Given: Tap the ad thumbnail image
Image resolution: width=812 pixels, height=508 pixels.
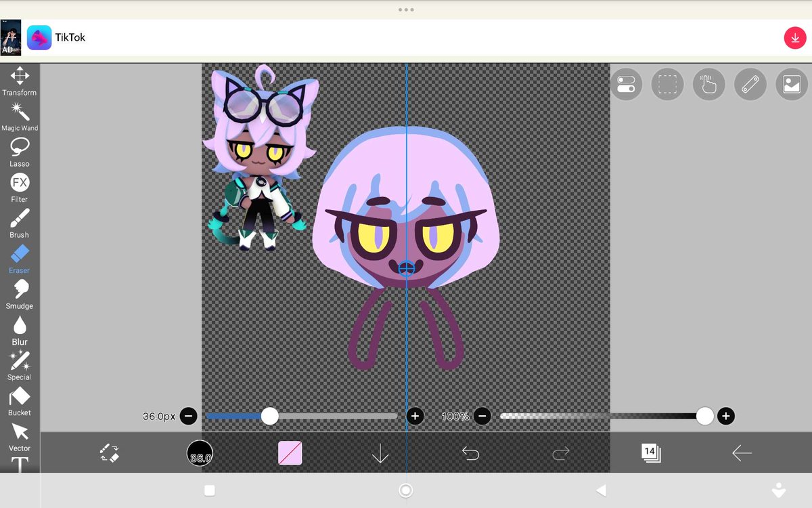Looking at the screenshot, I should coord(11,38).
